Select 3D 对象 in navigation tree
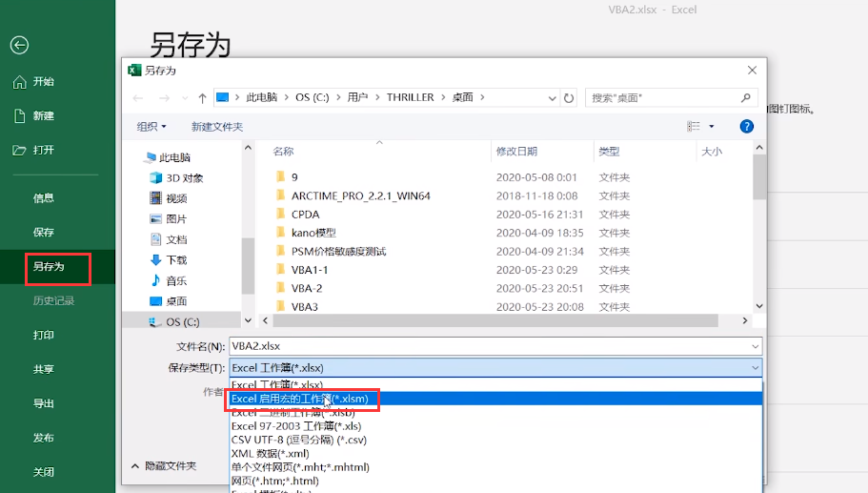Viewport: 868px width, 493px height. pos(185,177)
